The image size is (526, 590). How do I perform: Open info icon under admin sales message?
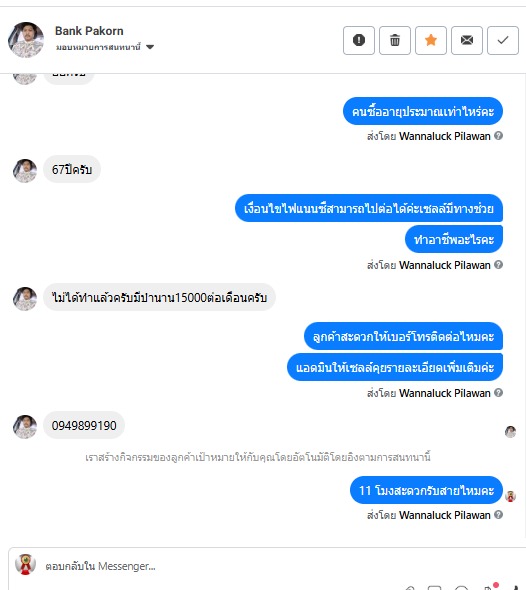[x=499, y=392]
